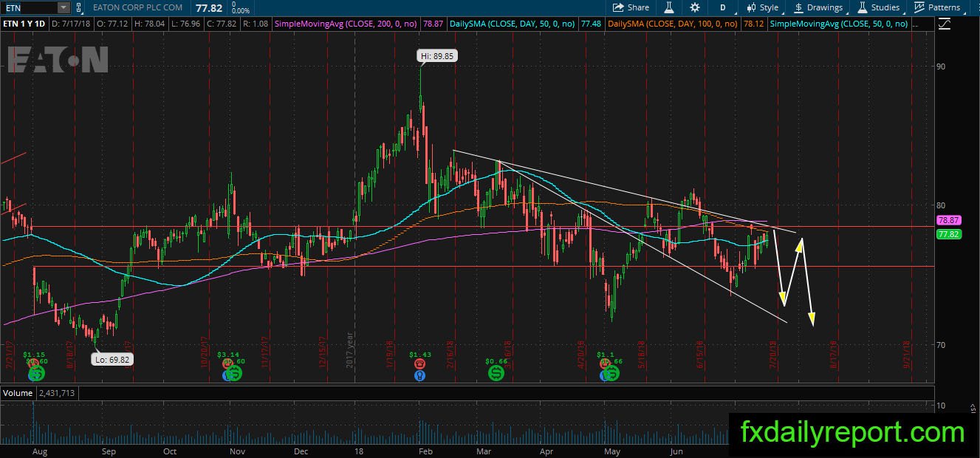Open the symbol history dropdown arrow
Viewport: 980px width, 458px height.
64,7
